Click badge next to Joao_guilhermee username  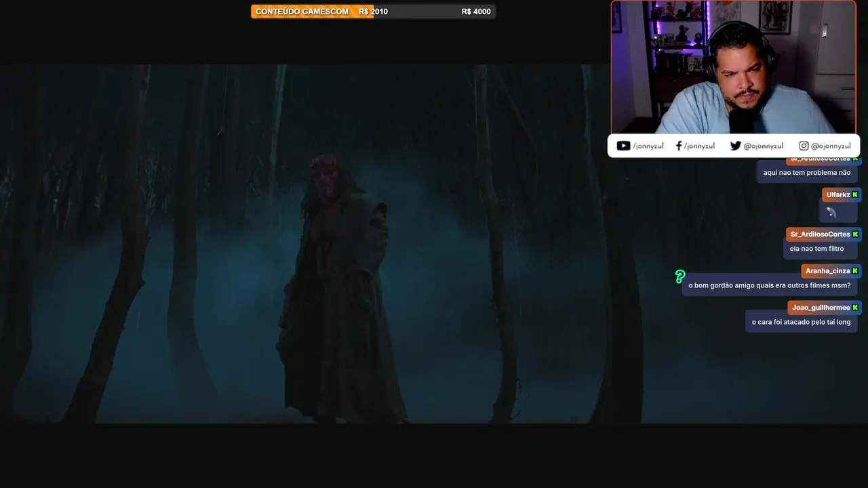(855, 307)
